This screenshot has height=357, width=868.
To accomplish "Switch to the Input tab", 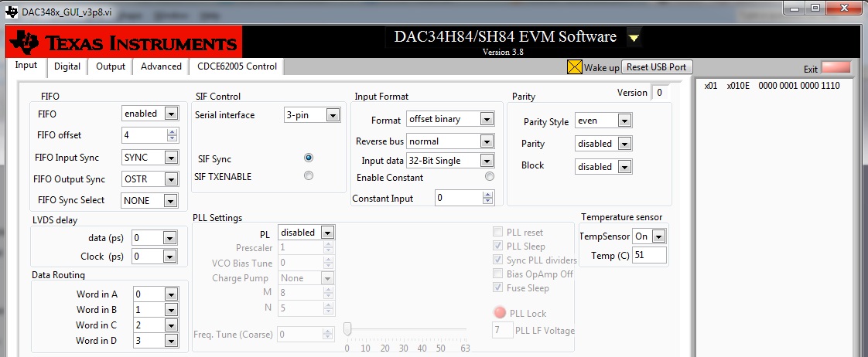I will [x=26, y=65].
